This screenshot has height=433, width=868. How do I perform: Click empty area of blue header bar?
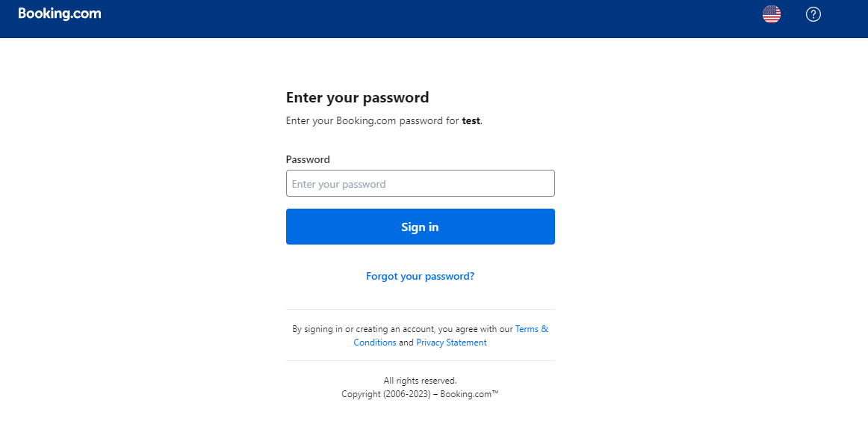pos(432,19)
